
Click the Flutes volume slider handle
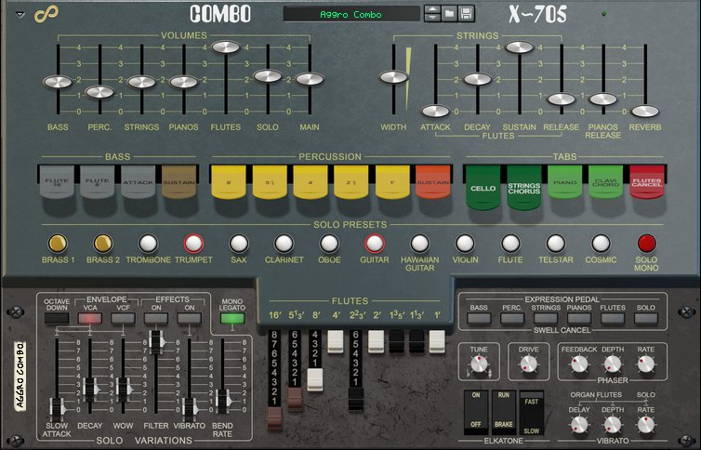coord(225,47)
